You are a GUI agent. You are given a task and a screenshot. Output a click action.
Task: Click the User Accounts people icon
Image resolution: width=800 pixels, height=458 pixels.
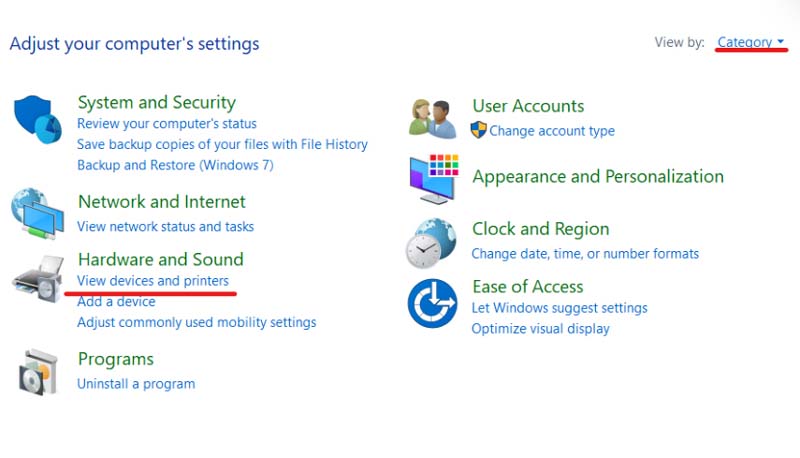click(x=433, y=117)
